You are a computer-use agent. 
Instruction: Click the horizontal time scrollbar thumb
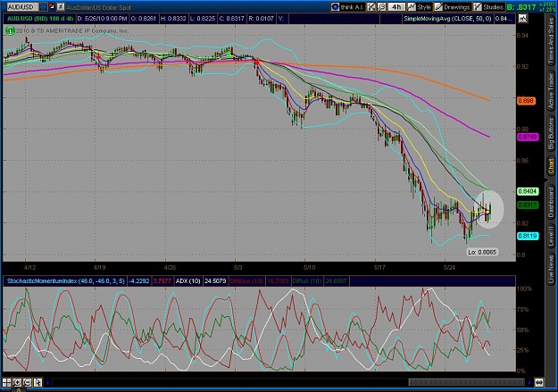pyautogui.click(x=467, y=383)
